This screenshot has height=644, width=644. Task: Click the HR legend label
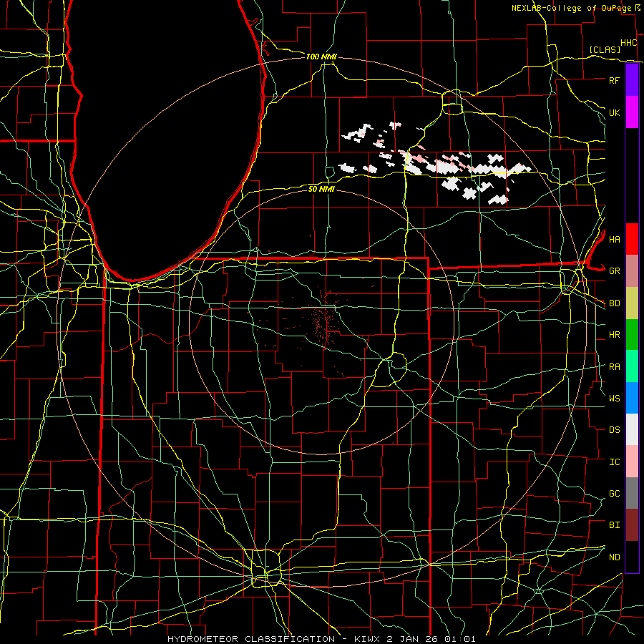tap(614, 335)
